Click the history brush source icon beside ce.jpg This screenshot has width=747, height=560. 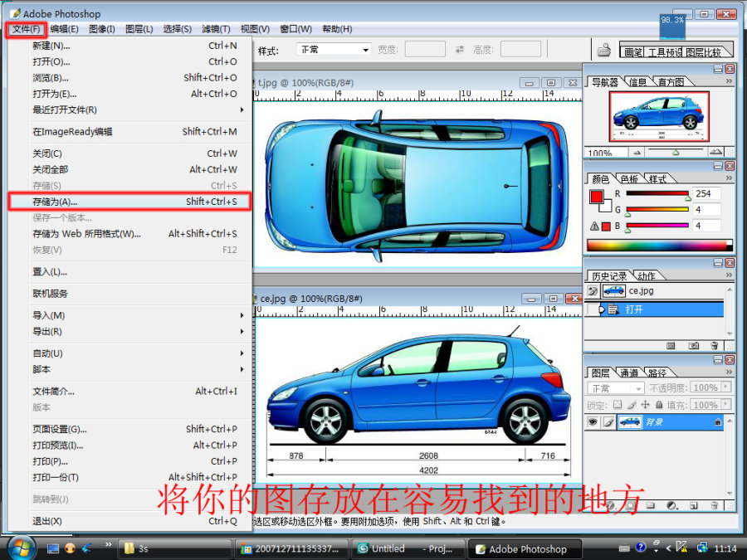click(x=592, y=291)
